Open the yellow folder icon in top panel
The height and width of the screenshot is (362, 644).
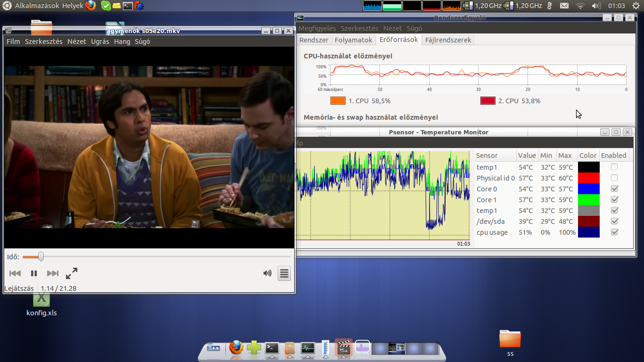coord(116,6)
